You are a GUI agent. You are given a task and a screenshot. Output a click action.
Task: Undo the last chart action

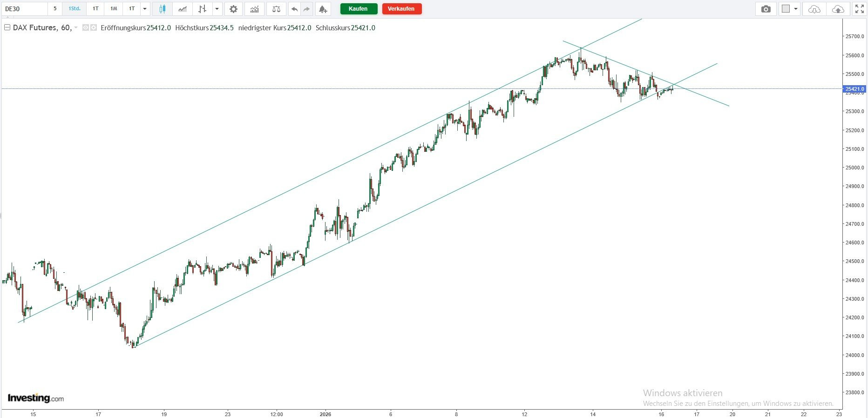click(x=294, y=9)
